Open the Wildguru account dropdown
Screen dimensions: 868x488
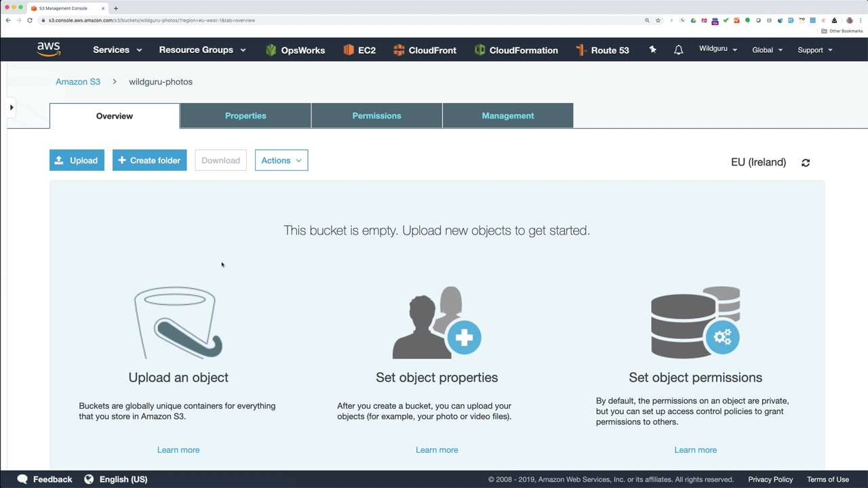[x=718, y=49]
